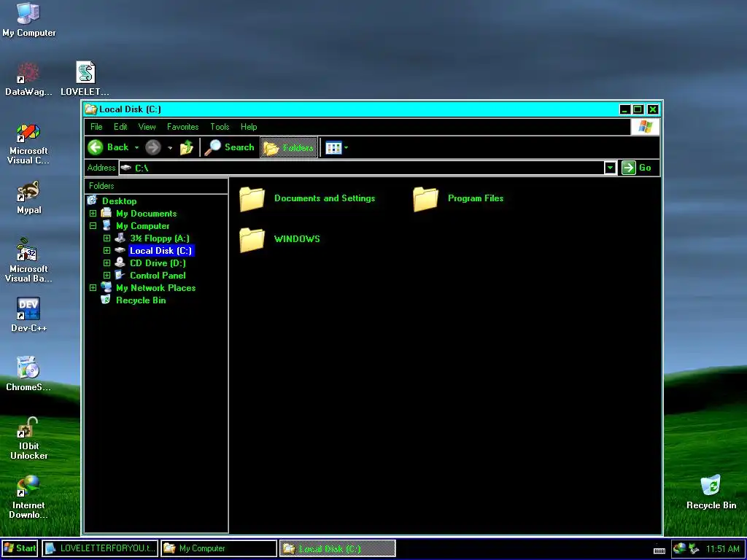This screenshot has width=747, height=560.
Task: Select the Microsoft Visual C... desktop shortcut
Action: [x=28, y=133]
